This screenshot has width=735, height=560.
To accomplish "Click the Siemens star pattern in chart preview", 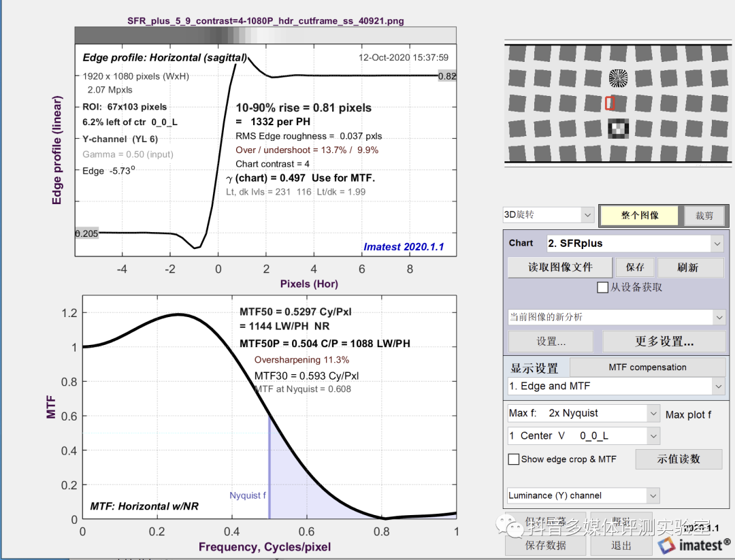I will tap(618, 78).
